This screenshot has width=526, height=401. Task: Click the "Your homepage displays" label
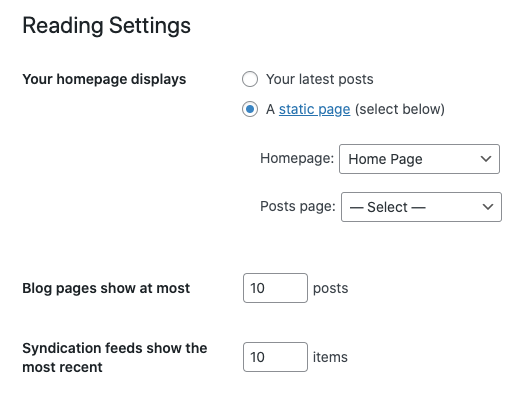point(104,80)
